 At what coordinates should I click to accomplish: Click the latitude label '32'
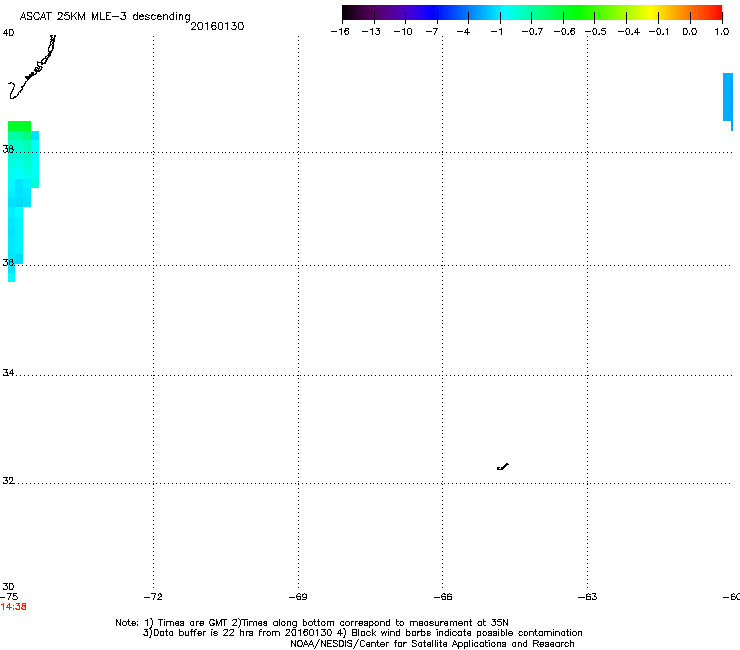(x=8, y=481)
